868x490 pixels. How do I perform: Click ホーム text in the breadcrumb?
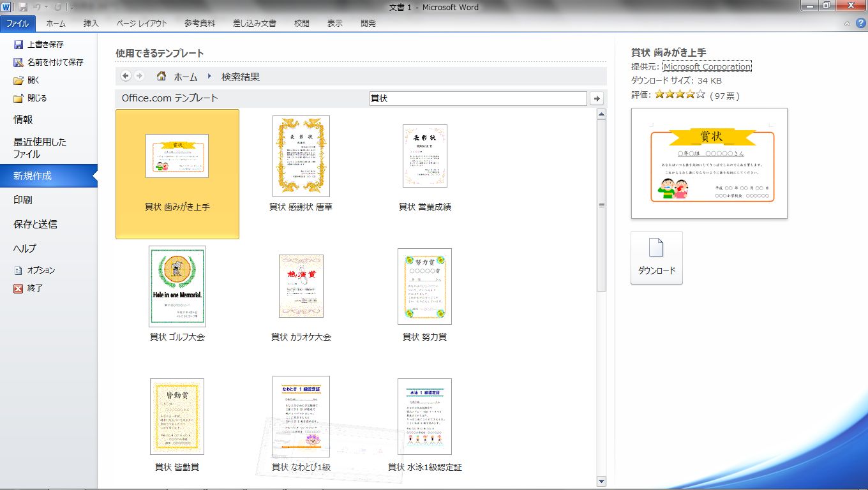point(186,77)
